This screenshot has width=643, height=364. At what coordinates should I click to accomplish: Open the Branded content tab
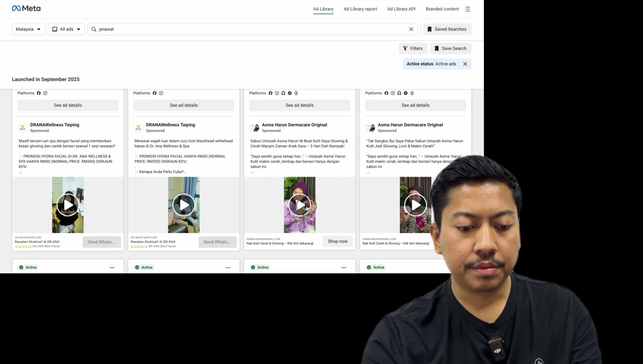[442, 9]
